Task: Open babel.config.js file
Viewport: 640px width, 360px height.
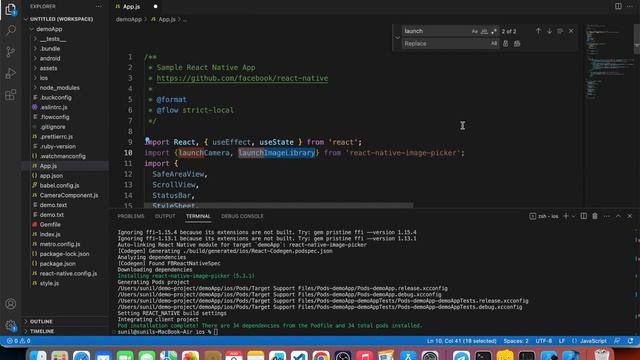Action: 60,186
